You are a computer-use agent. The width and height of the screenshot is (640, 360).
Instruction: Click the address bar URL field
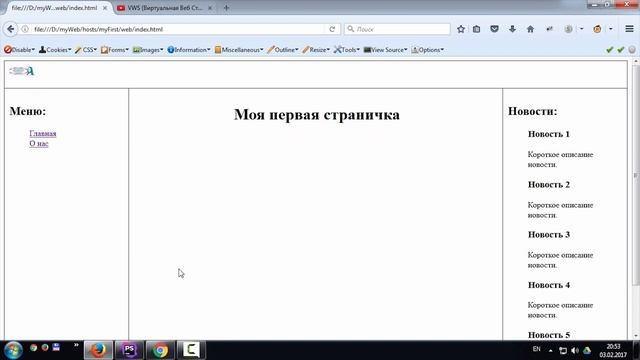(x=180, y=29)
